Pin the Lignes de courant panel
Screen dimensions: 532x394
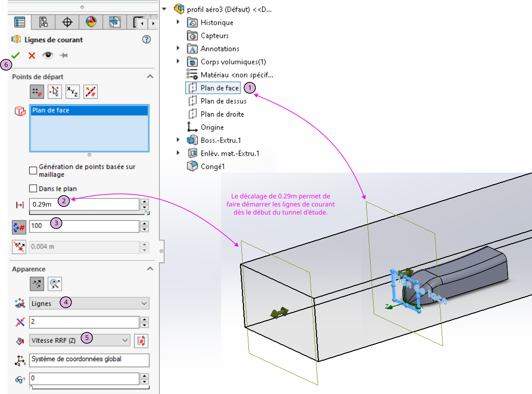click(x=64, y=56)
